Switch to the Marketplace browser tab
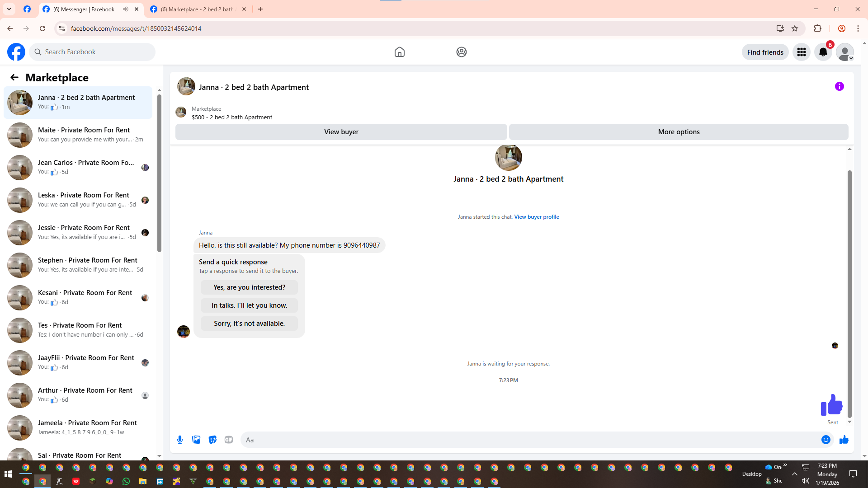 (x=197, y=9)
